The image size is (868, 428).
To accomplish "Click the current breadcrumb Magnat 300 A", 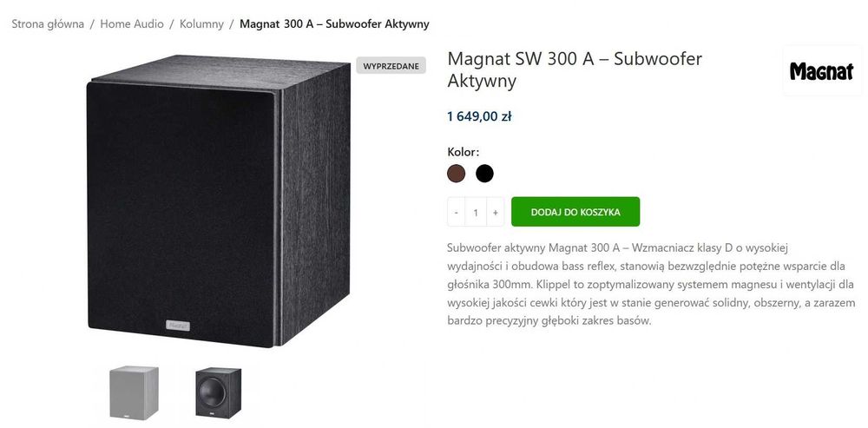I will [334, 23].
